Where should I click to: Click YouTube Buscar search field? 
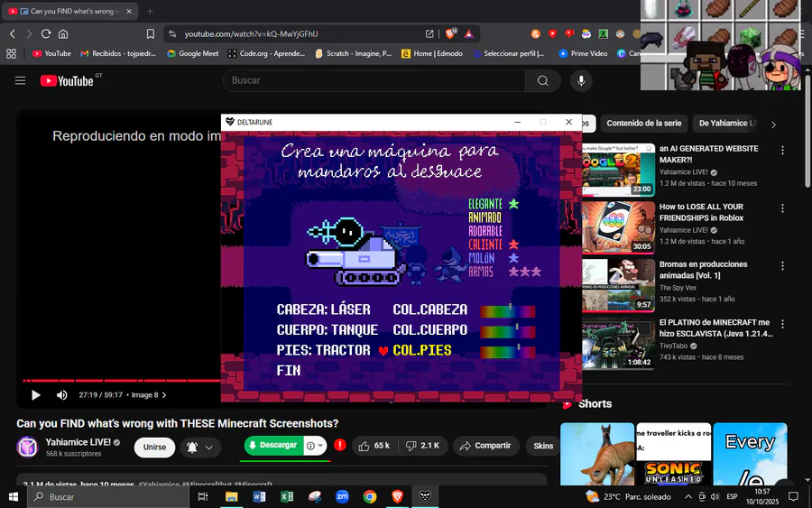pyautogui.click(x=374, y=81)
